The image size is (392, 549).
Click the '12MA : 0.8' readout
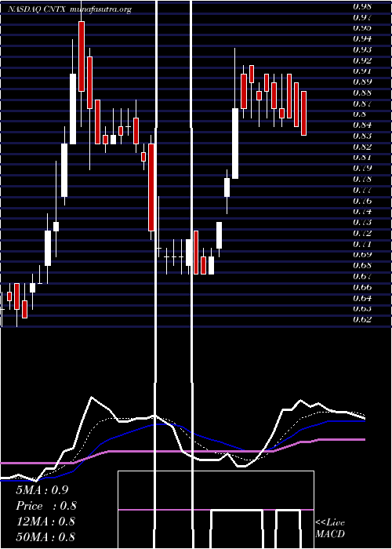[x=45, y=522]
